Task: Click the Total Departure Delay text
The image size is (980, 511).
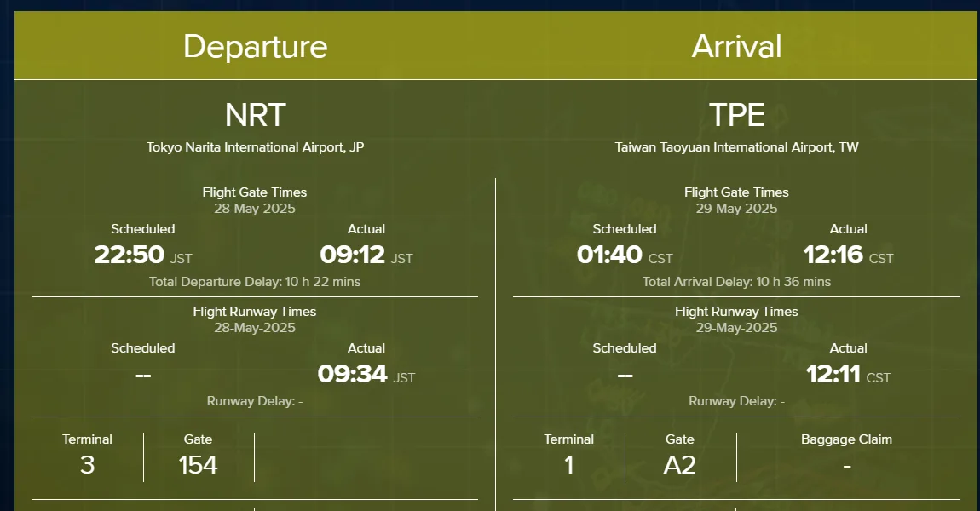Action: (255, 282)
